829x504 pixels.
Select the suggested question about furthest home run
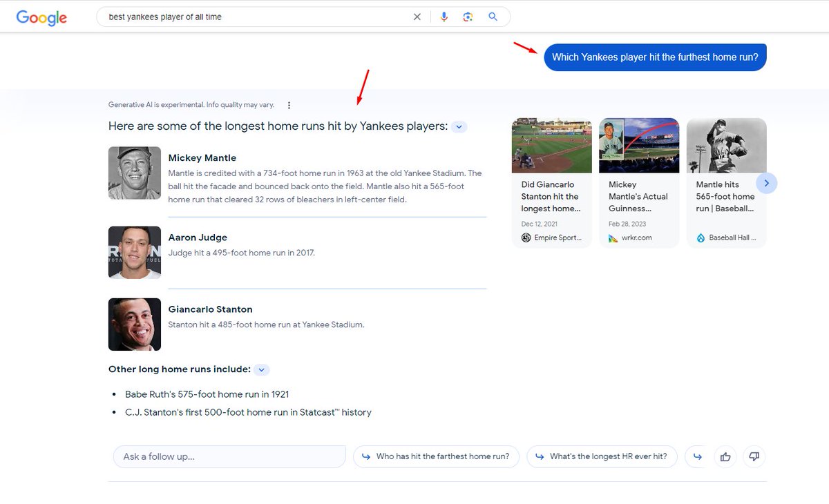pyautogui.click(x=655, y=57)
